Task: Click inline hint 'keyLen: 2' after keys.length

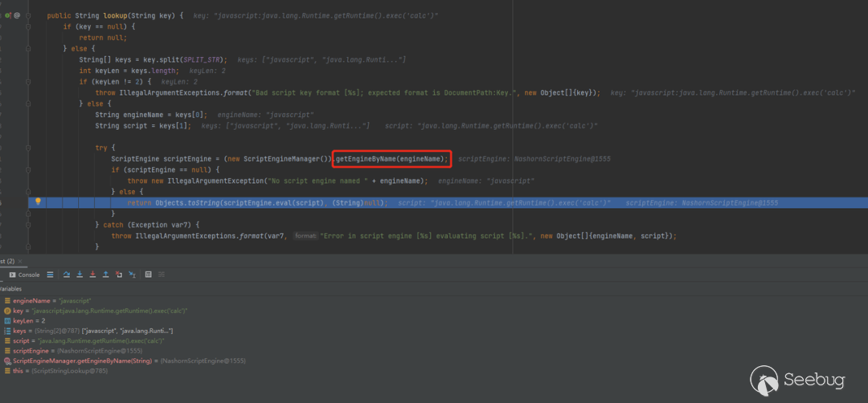Action: [207, 71]
